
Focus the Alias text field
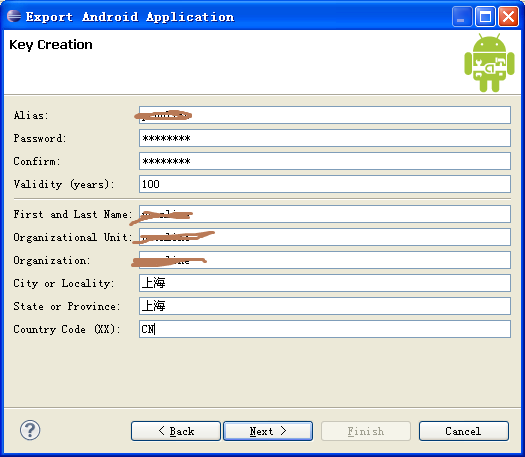click(325, 115)
